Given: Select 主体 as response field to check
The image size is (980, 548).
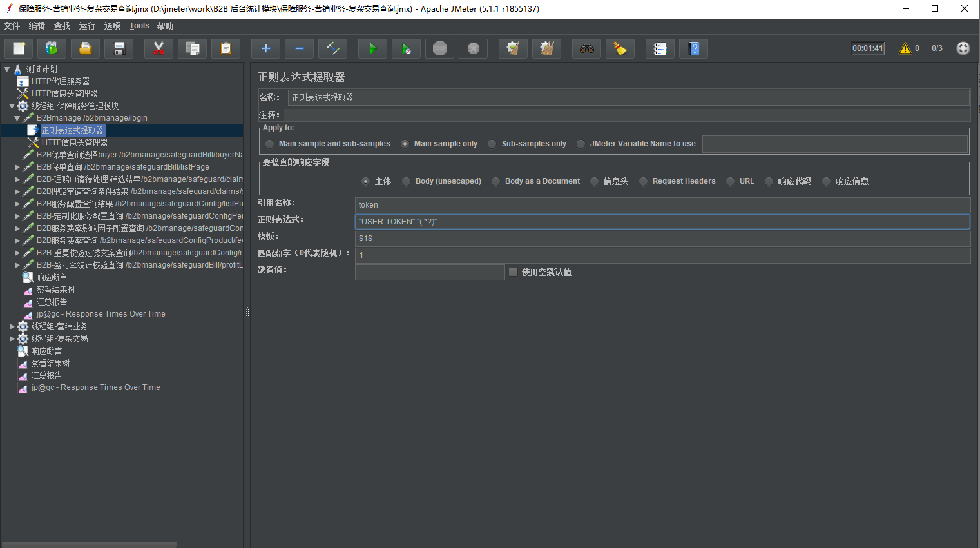Looking at the screenshot, I should point(365,181).
